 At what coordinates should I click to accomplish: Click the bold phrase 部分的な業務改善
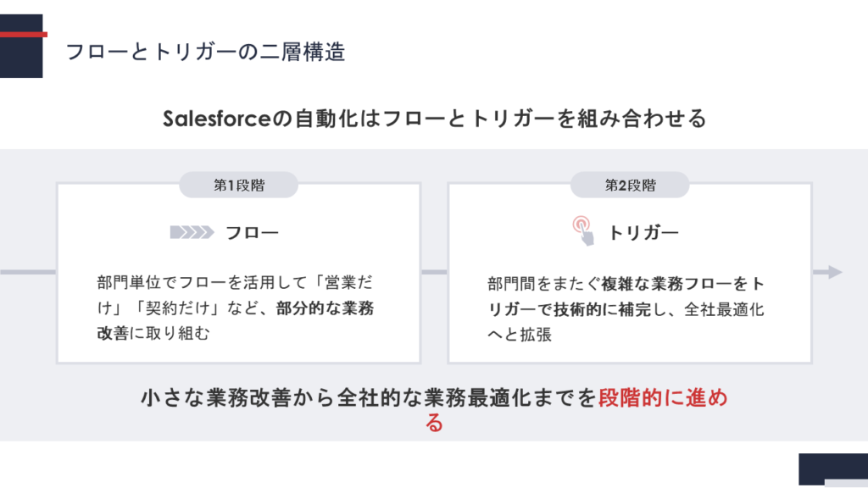pyautogui.click(x=325, y=308)
